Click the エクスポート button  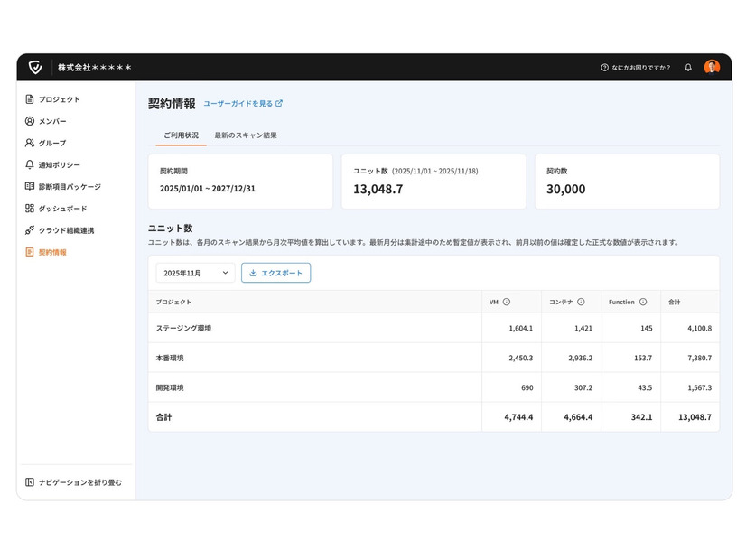click(275, 273)
